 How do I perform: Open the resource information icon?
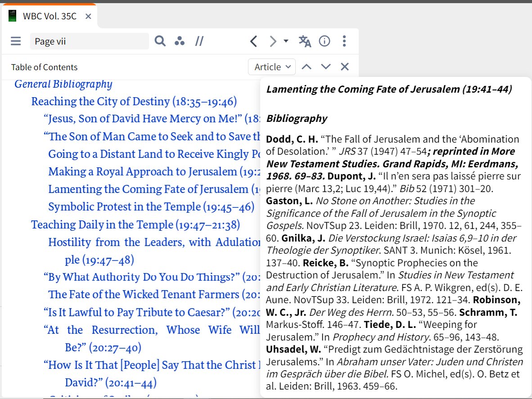[325, 41]
